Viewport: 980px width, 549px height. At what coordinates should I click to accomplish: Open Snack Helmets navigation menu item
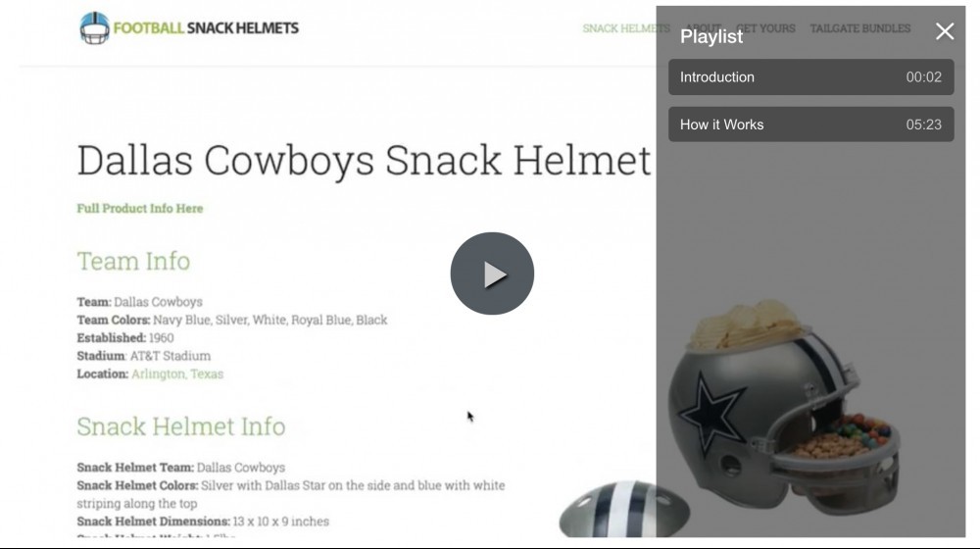click(x=625, y=28)
